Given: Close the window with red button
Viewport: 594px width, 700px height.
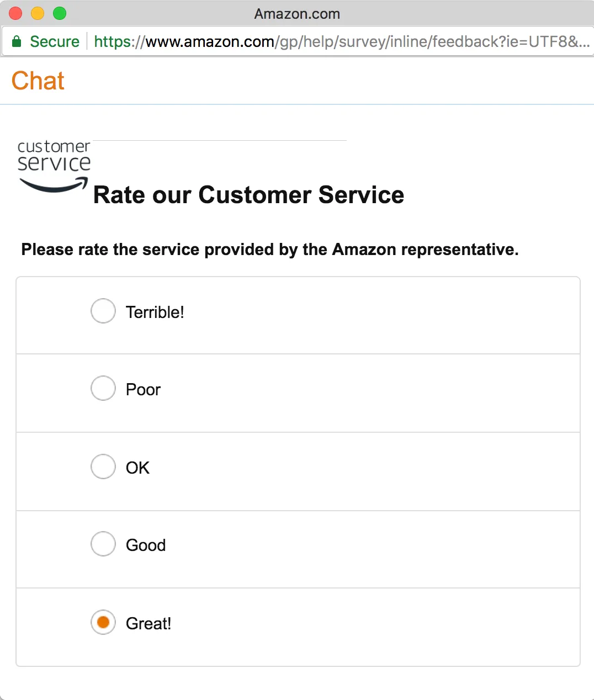Looking at the screenshot, I should (x=15, y=13).
